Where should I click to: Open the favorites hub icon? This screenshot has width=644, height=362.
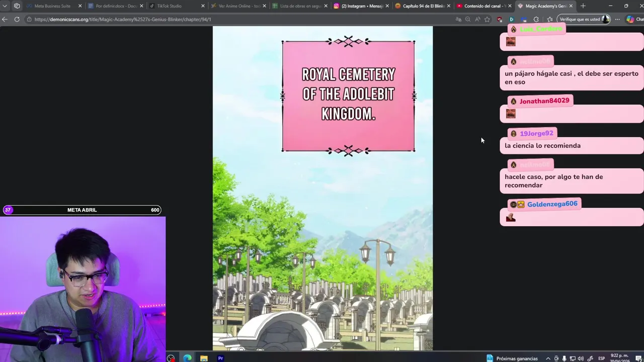pyautogui.click(x=549, y=19)
